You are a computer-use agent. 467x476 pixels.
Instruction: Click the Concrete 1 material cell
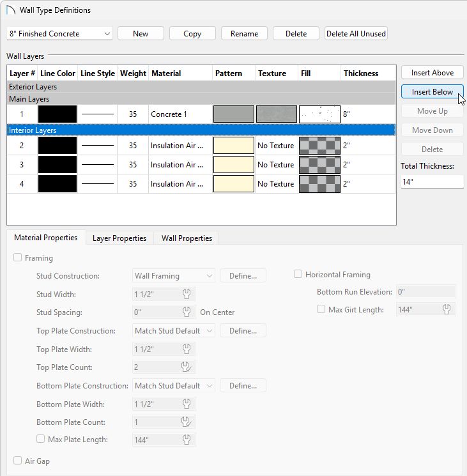pos(180,114)
